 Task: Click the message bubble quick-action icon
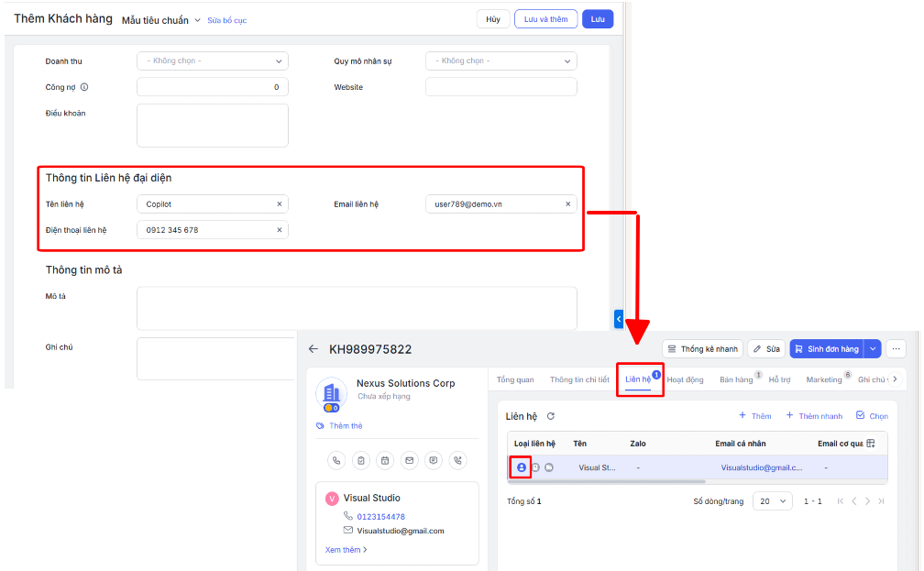pyautogui.click(x=434, y=461)
